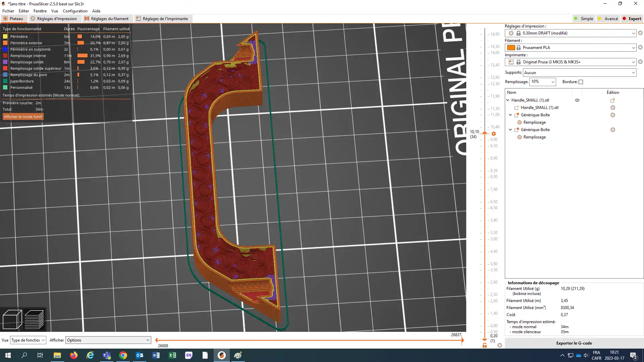Click the horizontal move slider right thumb
This screenshot has width=644, height=362.
click(463, 340)
